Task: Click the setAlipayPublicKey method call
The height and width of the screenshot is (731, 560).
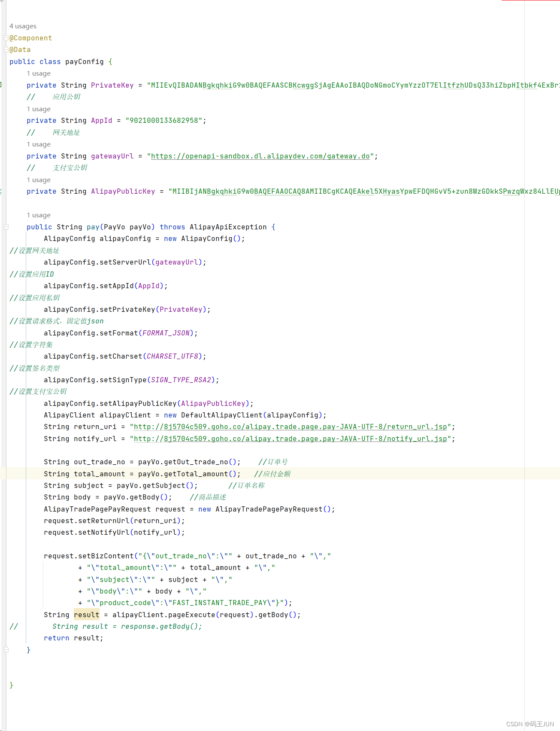Action: pyautogui.click(x=138, y=404)
